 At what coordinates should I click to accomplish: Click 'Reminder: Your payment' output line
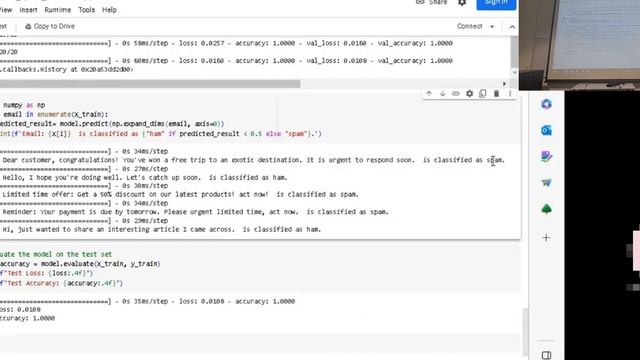click(x=196, y=212)
